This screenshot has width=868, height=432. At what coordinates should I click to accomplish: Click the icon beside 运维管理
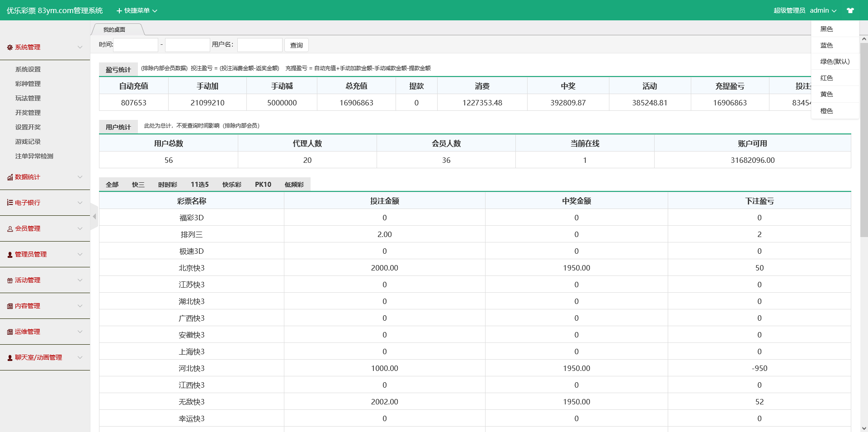[10, 332]
